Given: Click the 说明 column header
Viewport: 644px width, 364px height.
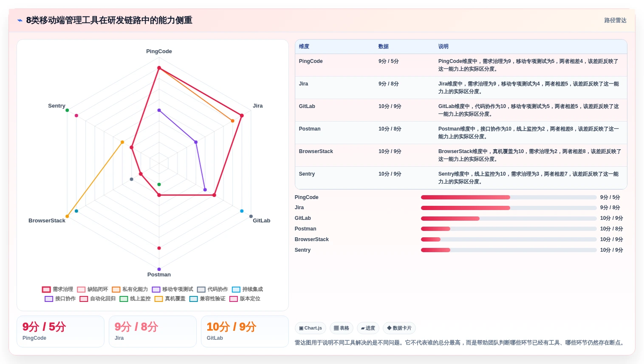Looking at the screenshot, I should 443,46.
